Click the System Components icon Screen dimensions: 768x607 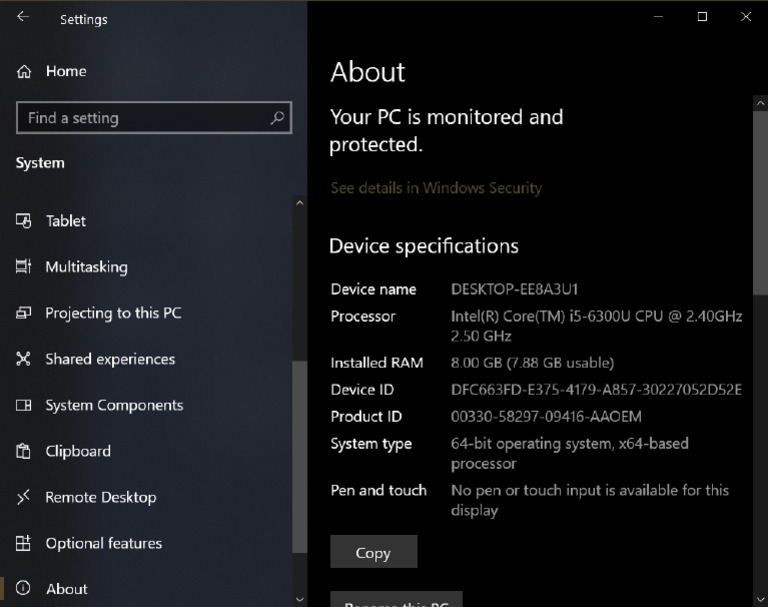click(x=24, y=405)
